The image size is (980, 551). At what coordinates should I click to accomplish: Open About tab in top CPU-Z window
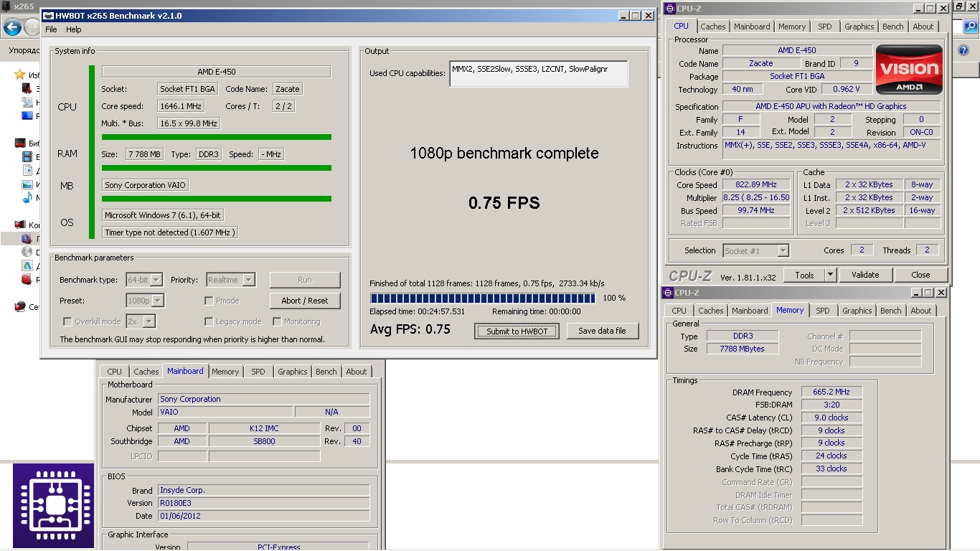click(923, 27)
